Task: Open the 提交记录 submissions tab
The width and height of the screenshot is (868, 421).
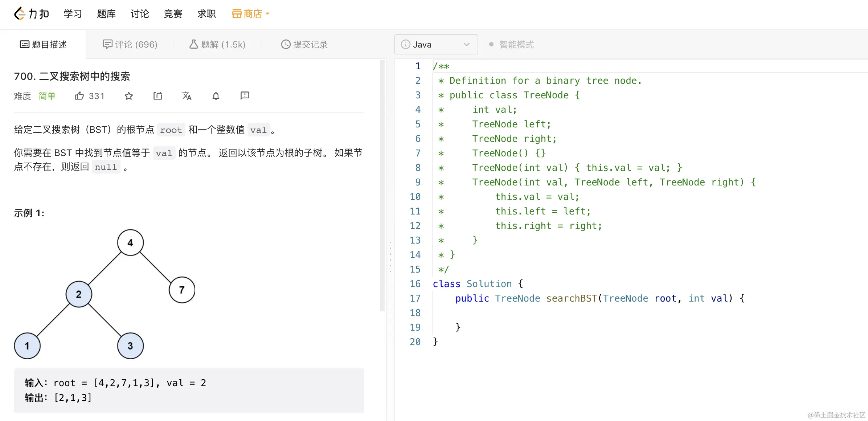Action: point(304,44)
